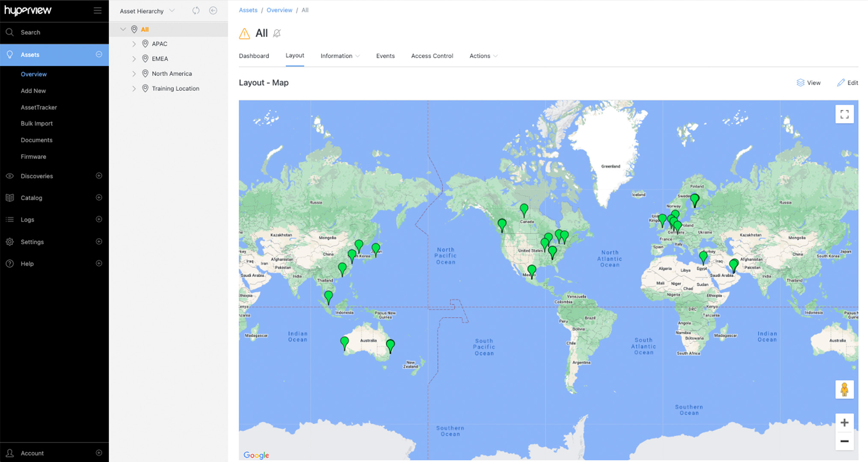Expand the APAC tree node
868x462 pixels.
pyautogui.click(x=134, y=44)
